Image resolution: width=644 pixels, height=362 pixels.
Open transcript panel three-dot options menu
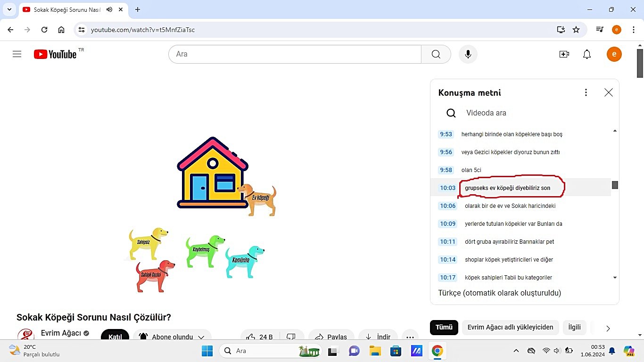(586, 92)
